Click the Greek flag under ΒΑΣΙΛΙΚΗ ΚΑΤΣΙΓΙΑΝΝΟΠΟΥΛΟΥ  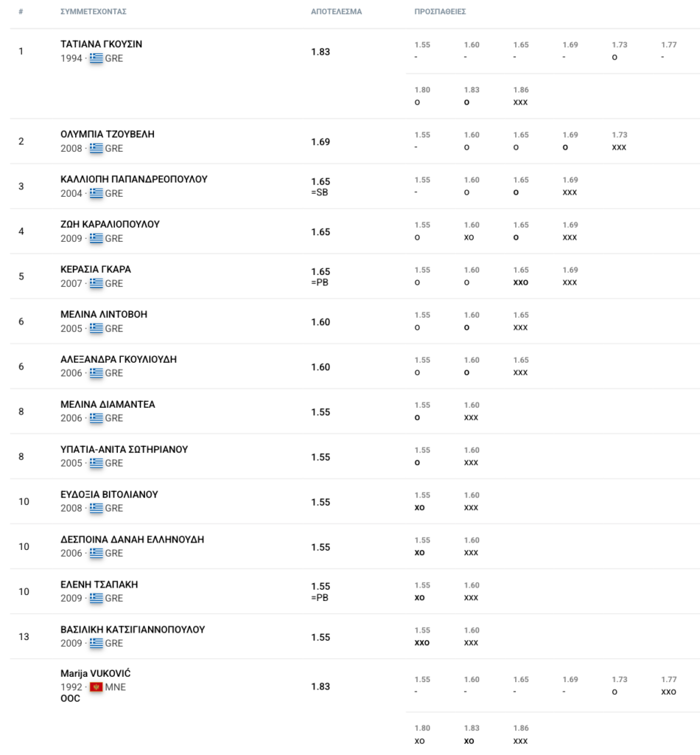pyautogui.click(x=96, y=643)
